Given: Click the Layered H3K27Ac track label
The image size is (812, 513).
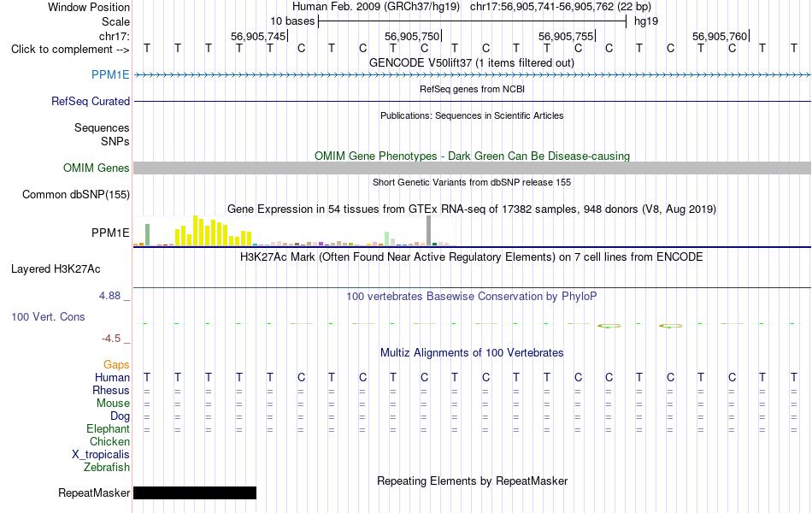Looking at the screenshot, I should (x=56, y=269).
